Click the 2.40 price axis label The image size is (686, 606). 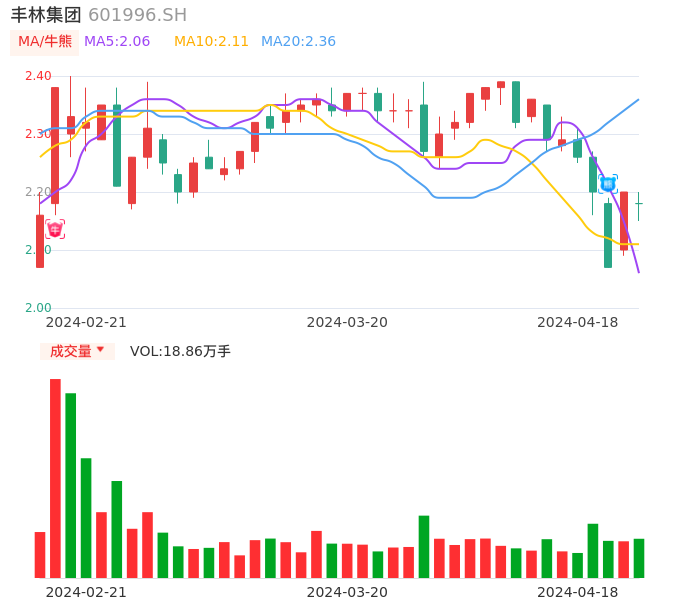(38, 76)
